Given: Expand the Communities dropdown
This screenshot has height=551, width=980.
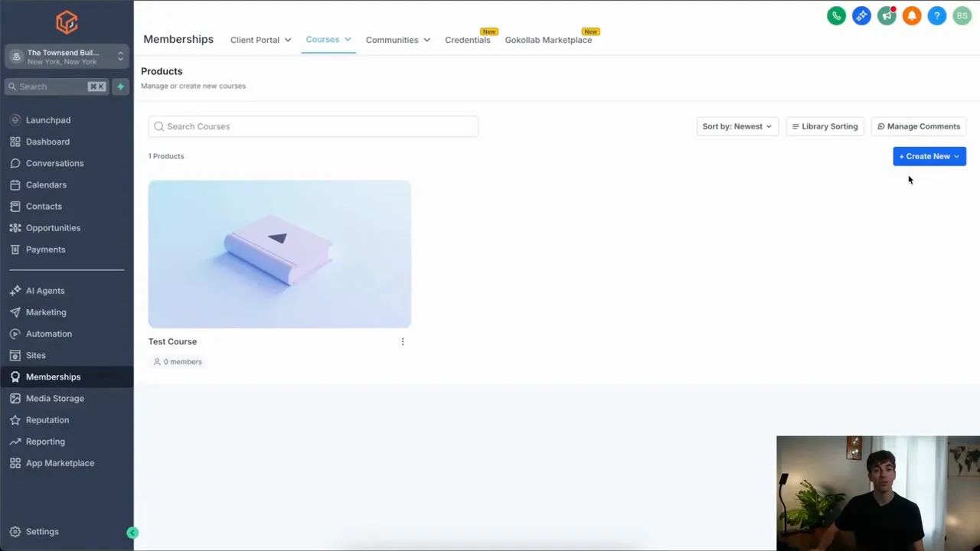Looking at the screenshot, I should point(398,40).
